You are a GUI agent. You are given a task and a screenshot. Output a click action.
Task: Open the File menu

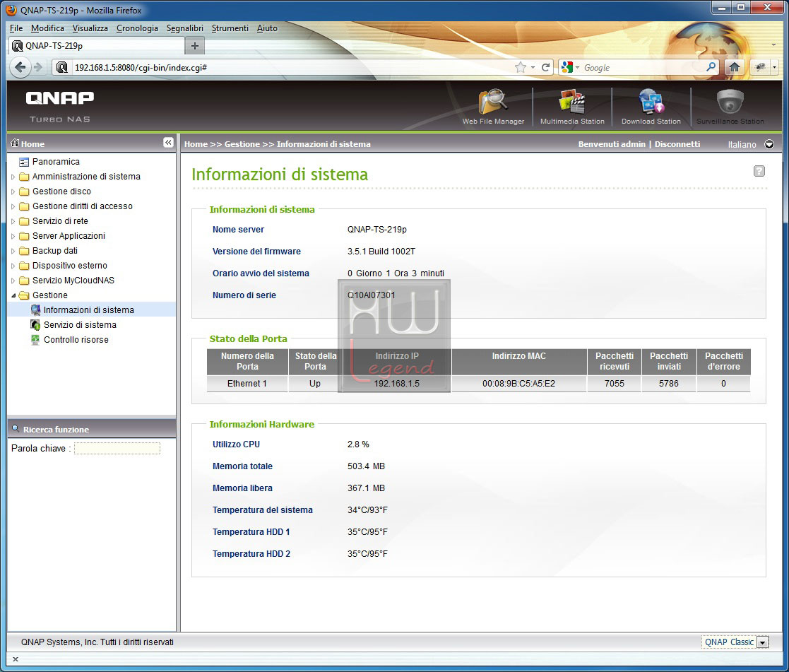tap(16, 28)
